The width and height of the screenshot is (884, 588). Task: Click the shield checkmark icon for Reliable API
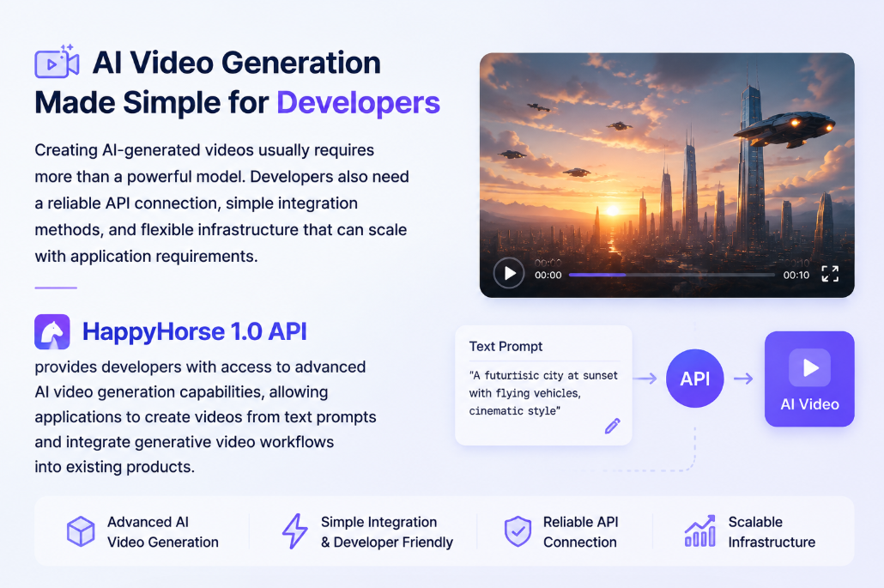[x=518, y=531]
